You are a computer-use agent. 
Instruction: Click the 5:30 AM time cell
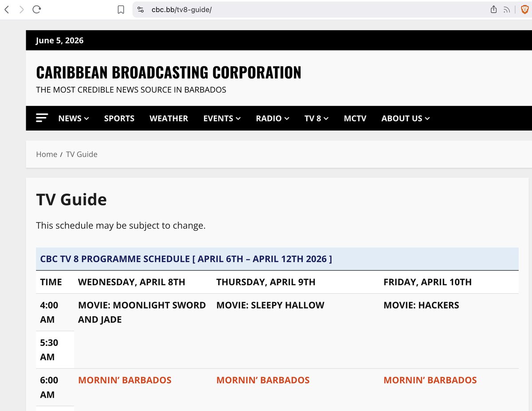click(55, 350)
